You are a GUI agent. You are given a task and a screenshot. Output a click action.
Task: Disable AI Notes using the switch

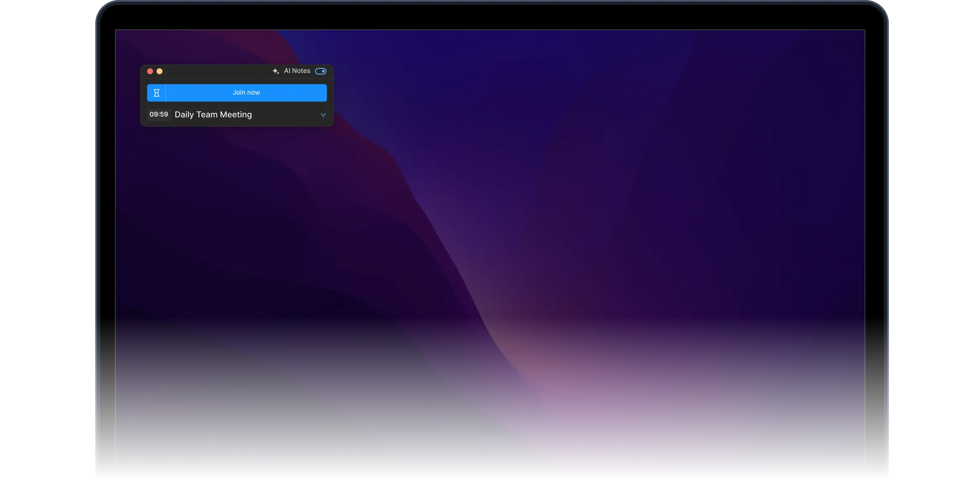(321, 71)
